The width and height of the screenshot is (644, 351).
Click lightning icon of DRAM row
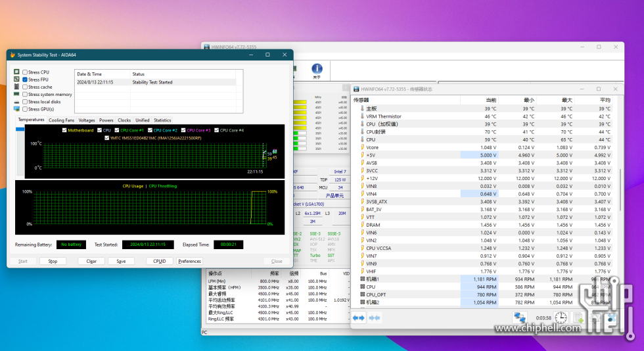pyautogui.click(x=362, y=225)
